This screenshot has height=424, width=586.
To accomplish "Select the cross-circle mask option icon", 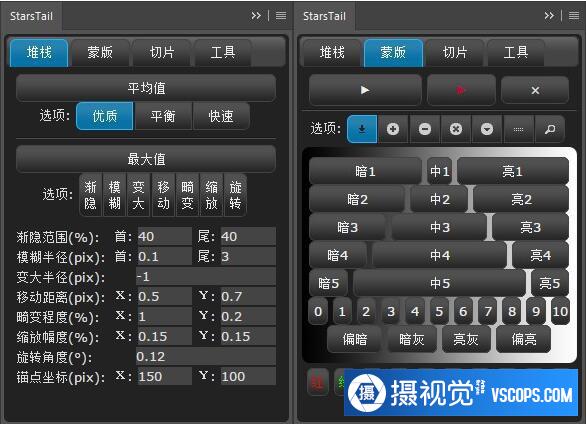I will coord(456,129).
